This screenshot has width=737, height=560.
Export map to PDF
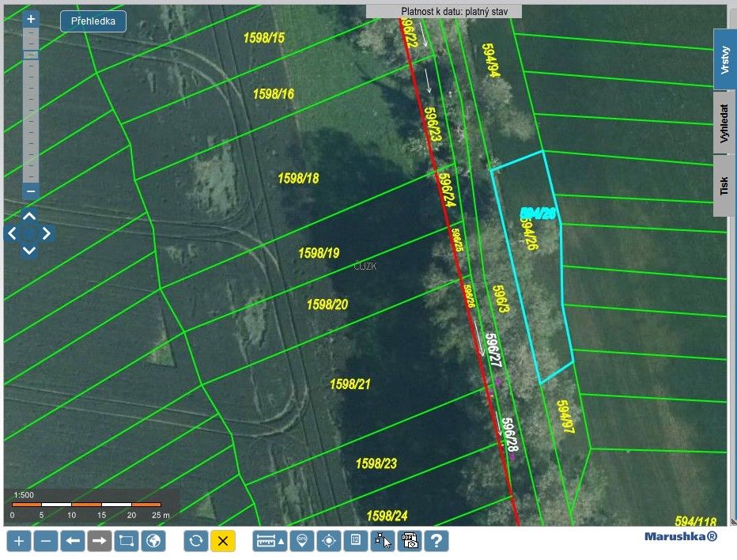pos(410,541)
